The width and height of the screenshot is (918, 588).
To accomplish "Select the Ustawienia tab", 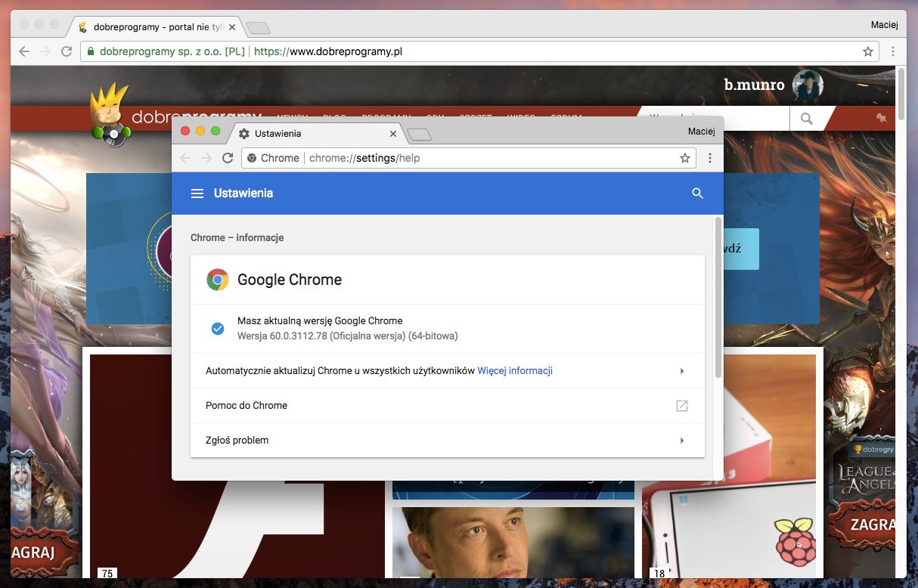I will click(317, 134).
